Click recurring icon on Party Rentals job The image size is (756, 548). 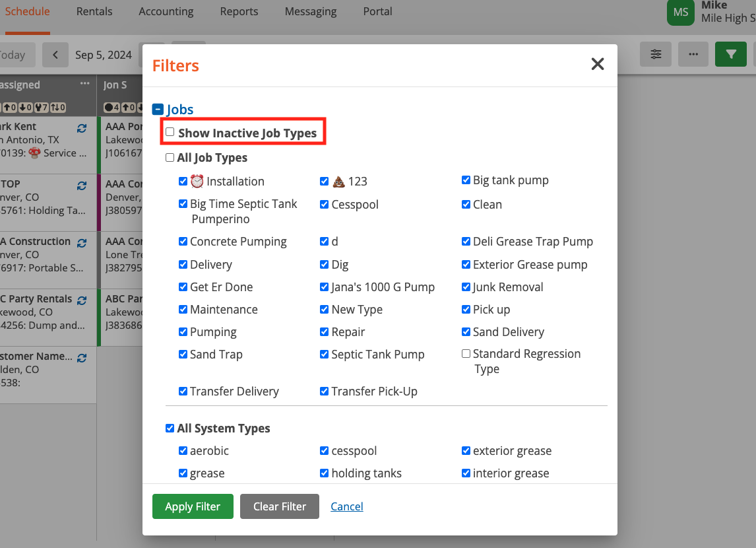[x=82, y=300]
